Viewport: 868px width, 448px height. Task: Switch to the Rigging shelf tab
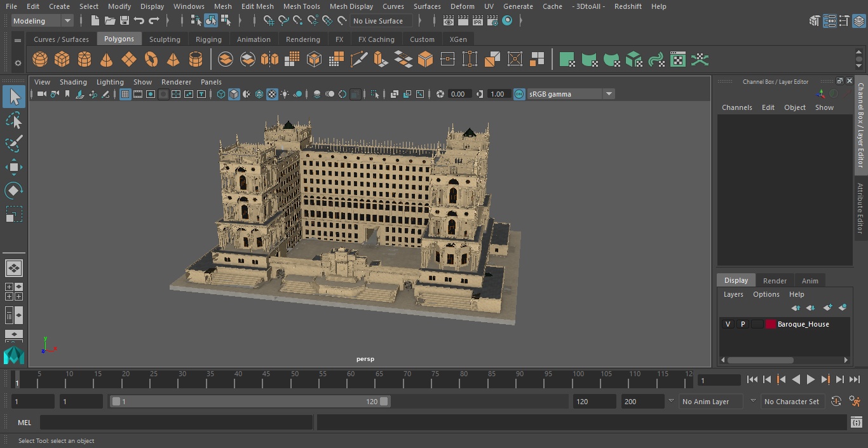[208, 39]
